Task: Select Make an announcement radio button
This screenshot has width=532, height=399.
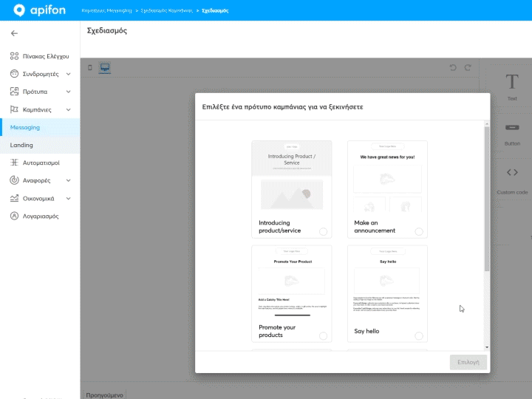Action: pyautogui.click(x=419, y=231)
